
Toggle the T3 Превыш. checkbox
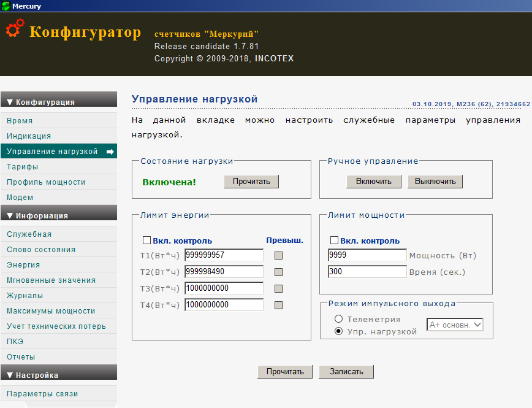tap(278, 289)
